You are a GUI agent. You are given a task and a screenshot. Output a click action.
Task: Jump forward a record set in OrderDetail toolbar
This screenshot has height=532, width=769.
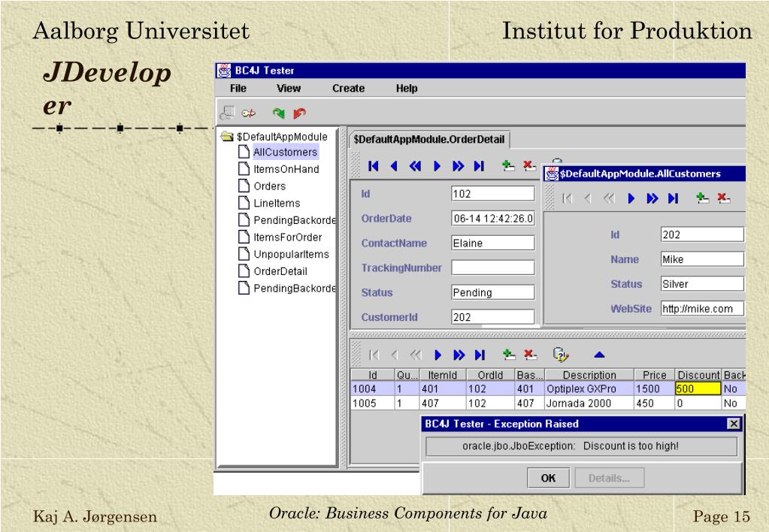pos(458,166)
